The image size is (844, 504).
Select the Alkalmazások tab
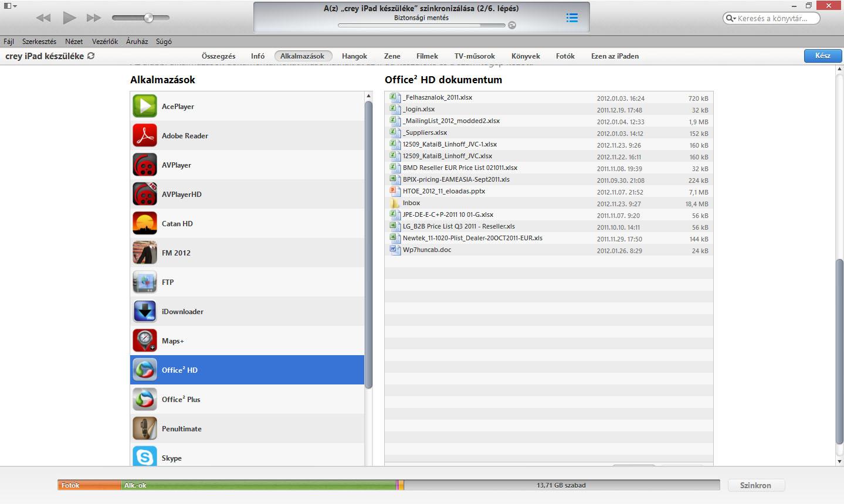(x=303, y=56)
